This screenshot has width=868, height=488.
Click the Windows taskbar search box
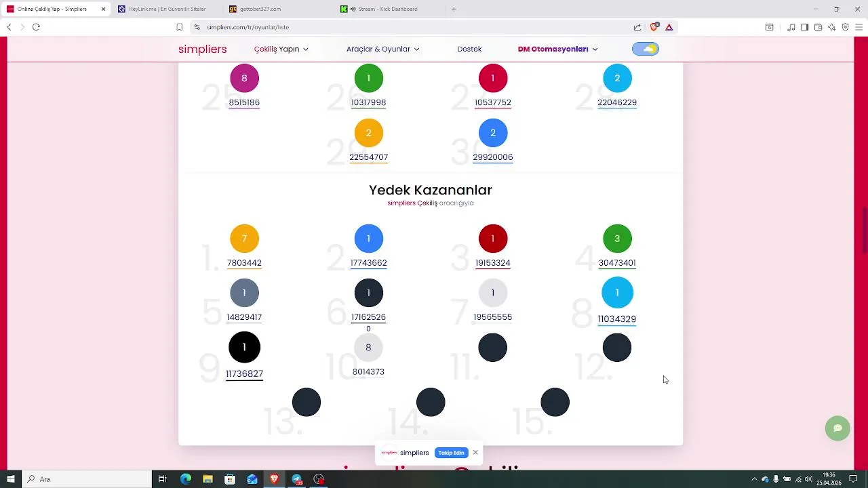coord(86,479)
